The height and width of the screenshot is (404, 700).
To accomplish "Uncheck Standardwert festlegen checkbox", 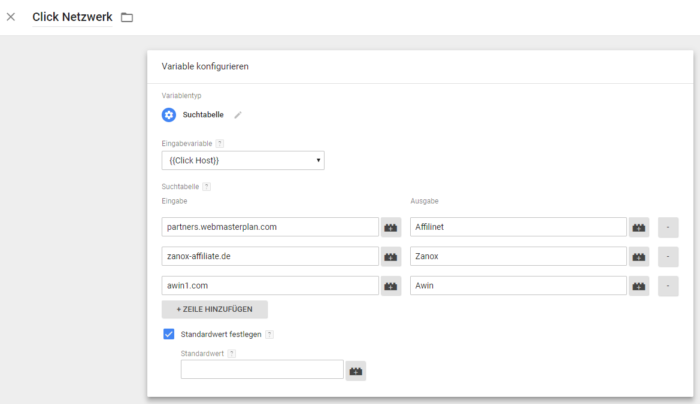I will [x=168, y=334].
